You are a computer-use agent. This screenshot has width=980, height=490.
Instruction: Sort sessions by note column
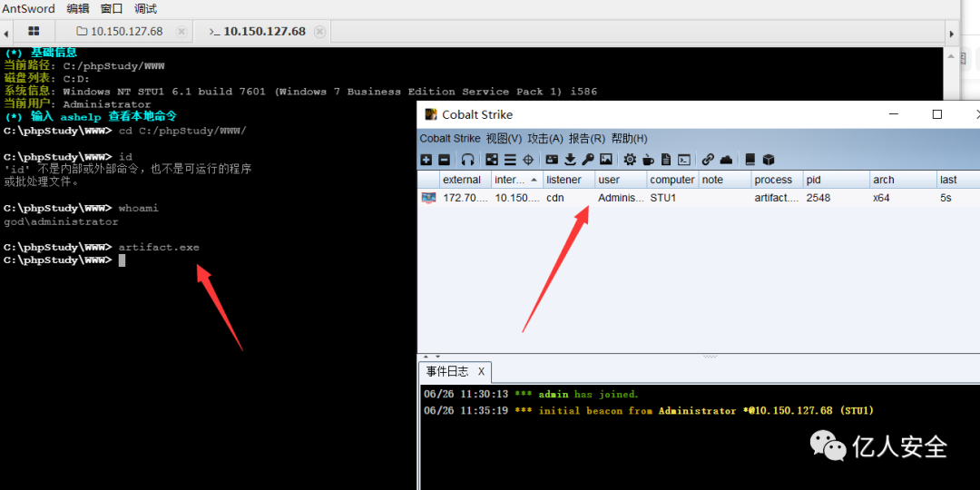click(724, 180)
